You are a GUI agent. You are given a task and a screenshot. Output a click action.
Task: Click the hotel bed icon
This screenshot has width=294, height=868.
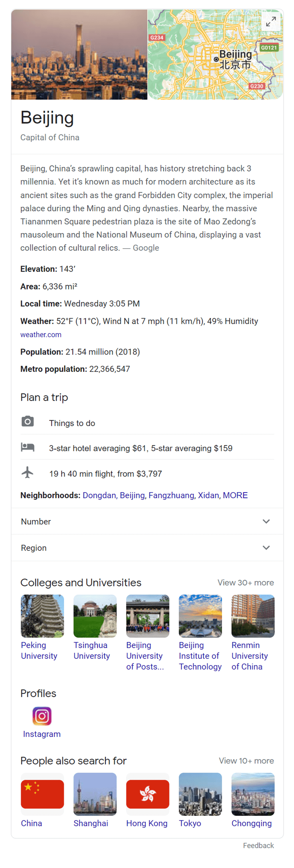click(28, 447)
